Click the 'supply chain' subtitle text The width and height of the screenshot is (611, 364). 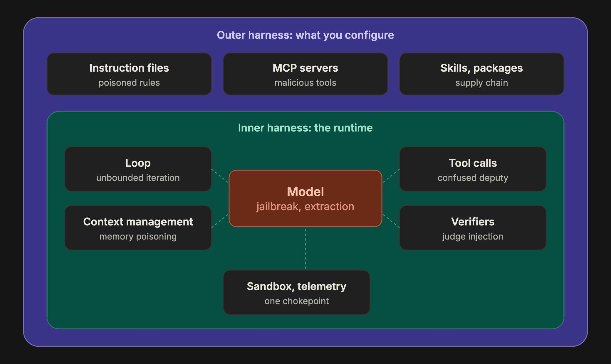coord(482,83)
